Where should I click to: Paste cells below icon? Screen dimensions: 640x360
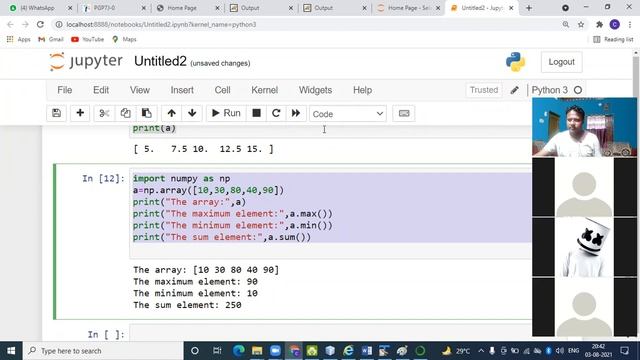pos(147,113)
